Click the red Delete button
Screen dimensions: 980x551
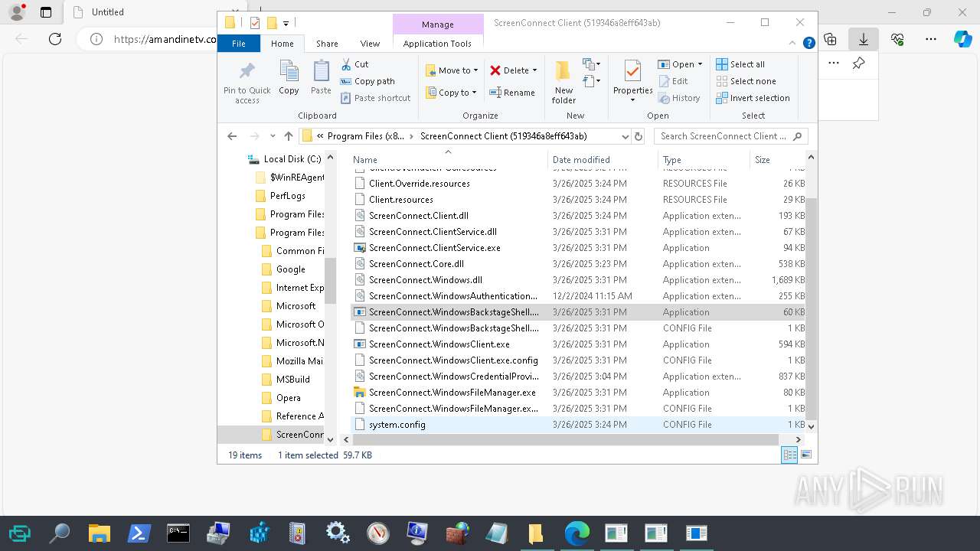point(513,70)
